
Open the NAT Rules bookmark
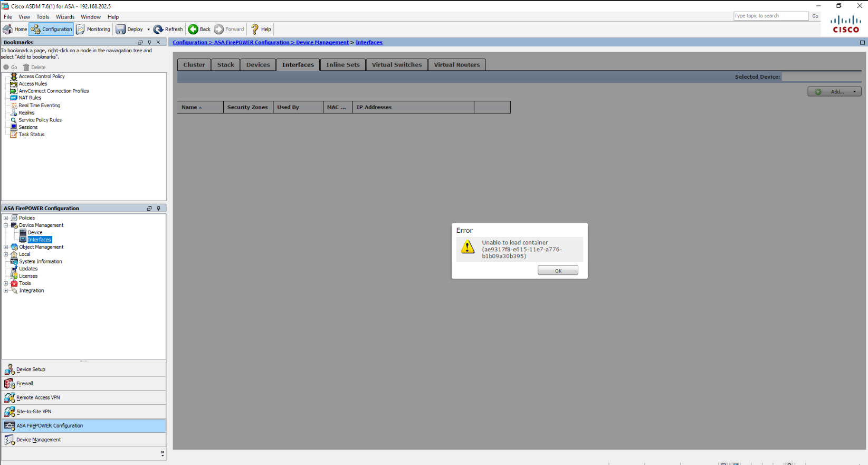click(x=30, y=98)
